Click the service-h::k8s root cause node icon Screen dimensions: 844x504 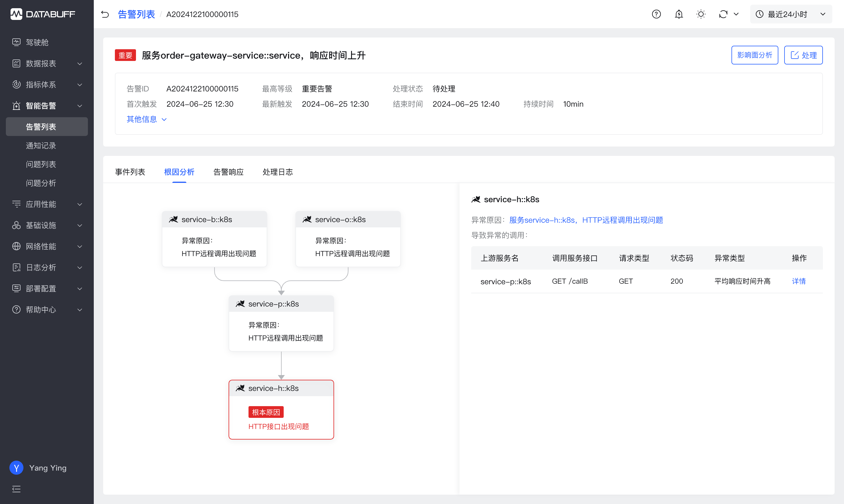point(240,388)
